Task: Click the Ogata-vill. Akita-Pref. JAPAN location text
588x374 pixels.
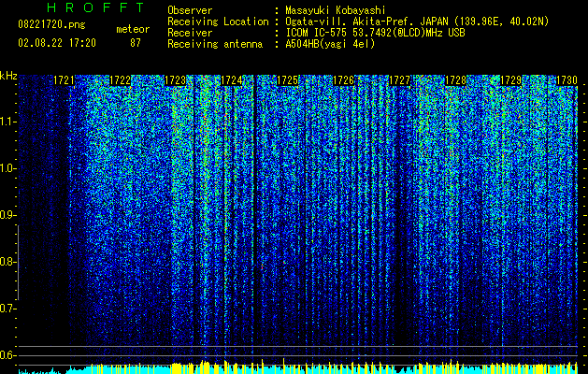Action: [417, 22]
